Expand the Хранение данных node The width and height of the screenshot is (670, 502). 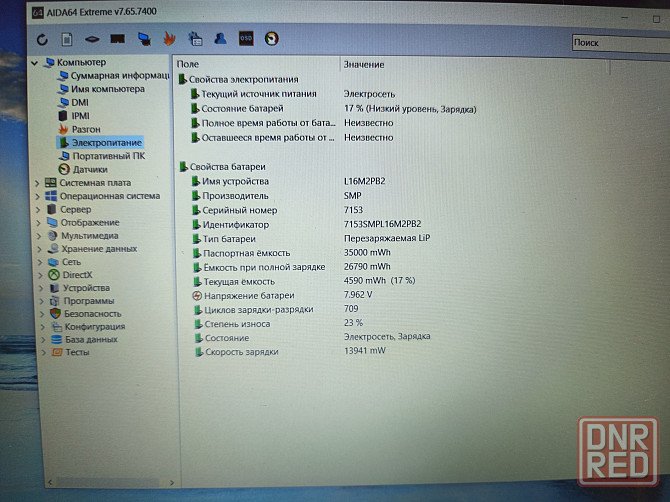39,249
